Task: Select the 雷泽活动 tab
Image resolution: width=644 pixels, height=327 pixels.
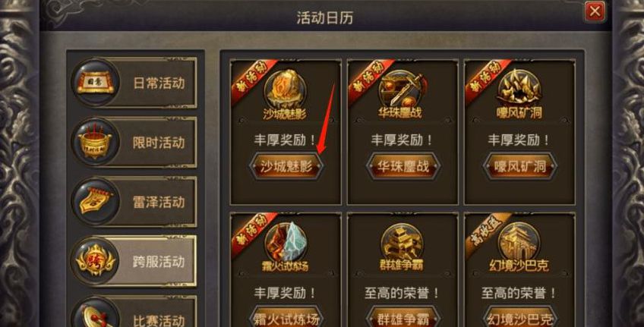Action: [x=134, y=202]
